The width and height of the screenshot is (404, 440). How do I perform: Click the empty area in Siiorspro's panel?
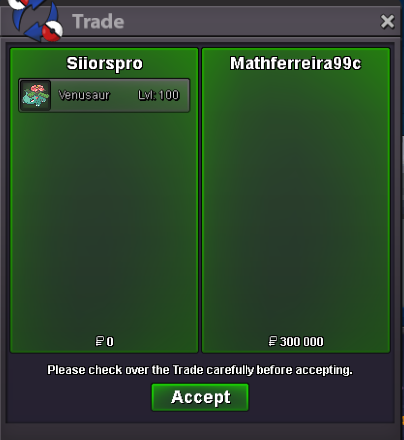pos(104,223)
